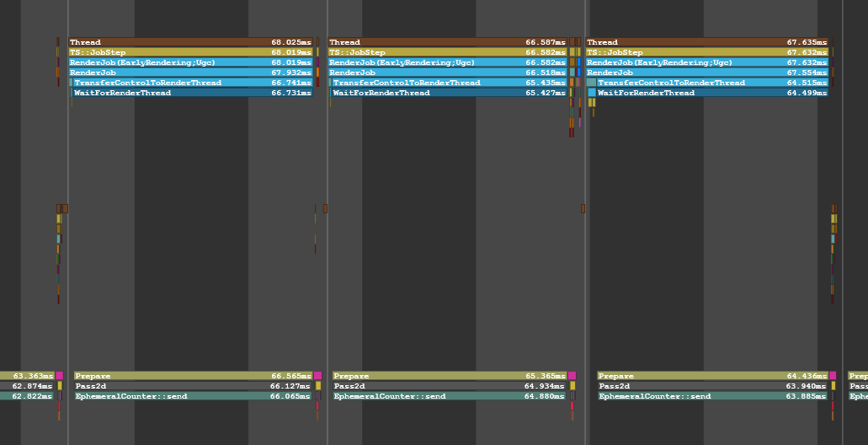The height and width of the screenshot is (445, 868).
Task: Click magenta block after Prepare 64.436ms zone
Action: (833, 376)
